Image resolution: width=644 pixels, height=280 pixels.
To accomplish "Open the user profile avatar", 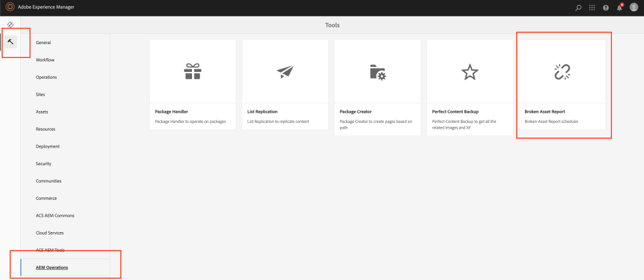I will (633, 8).
